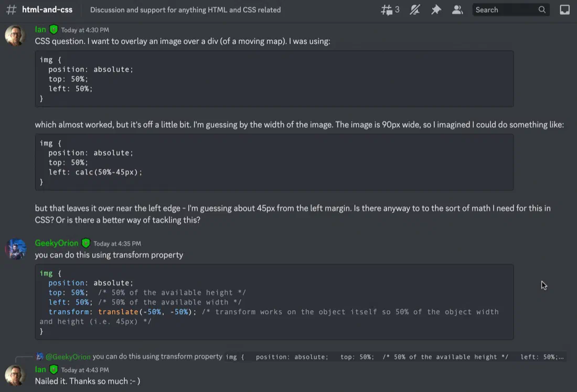Open the Threads icon showing 3
The width and height of the screenshot is (577, 392).
tap(389, 10)
